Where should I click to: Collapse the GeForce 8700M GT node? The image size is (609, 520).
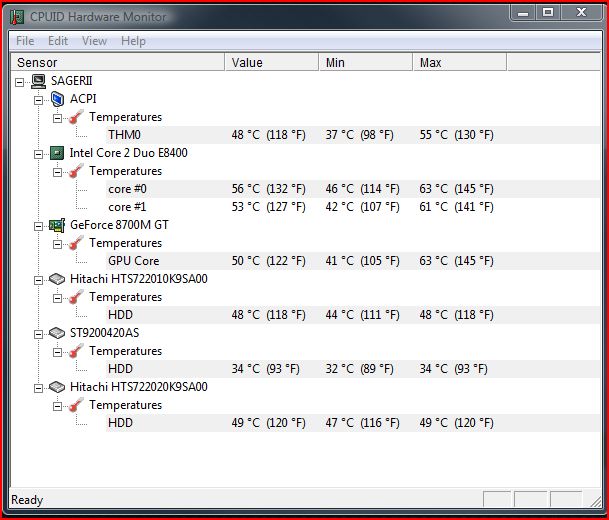[x=38, y=226]
